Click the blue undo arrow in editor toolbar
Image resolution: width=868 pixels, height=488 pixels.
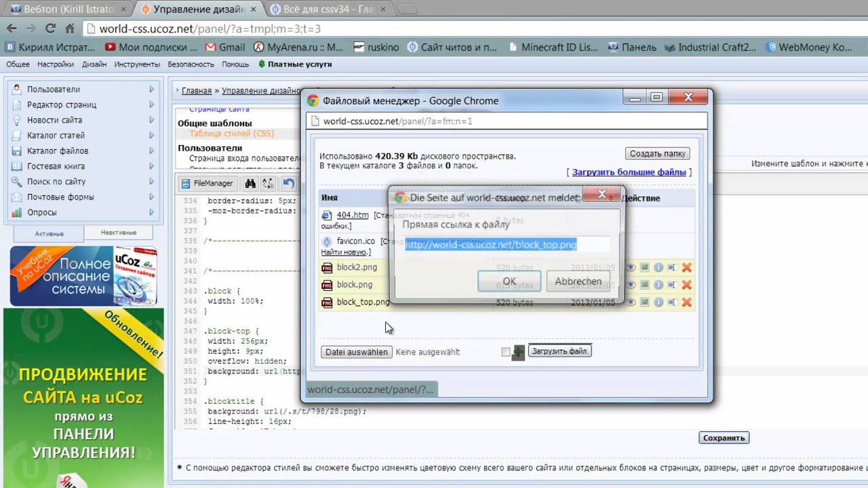coord(289,183)
